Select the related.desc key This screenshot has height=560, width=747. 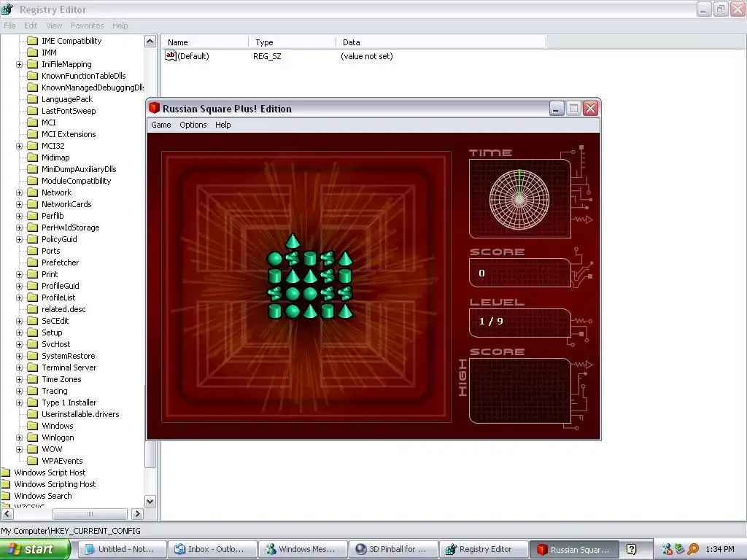pos(63,309)
